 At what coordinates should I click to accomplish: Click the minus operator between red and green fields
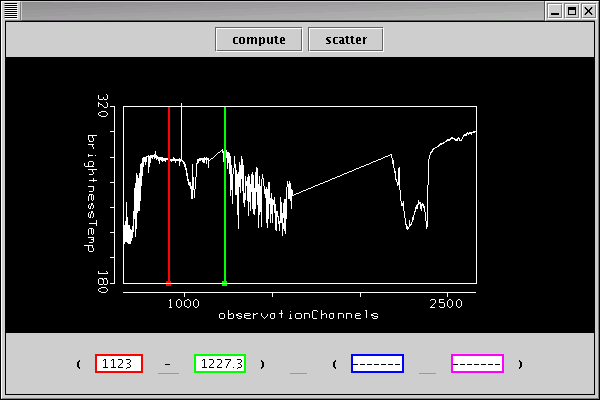[x=168, y=365]
